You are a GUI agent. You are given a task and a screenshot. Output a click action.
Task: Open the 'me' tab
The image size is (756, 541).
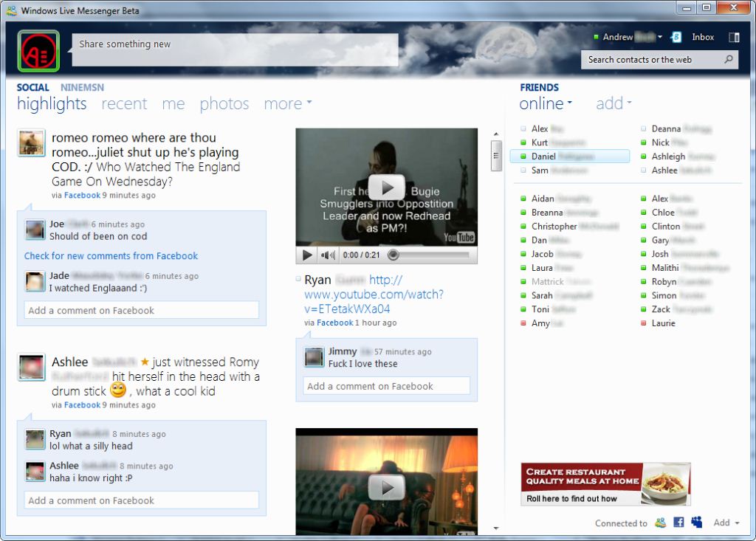click(173, 104)
